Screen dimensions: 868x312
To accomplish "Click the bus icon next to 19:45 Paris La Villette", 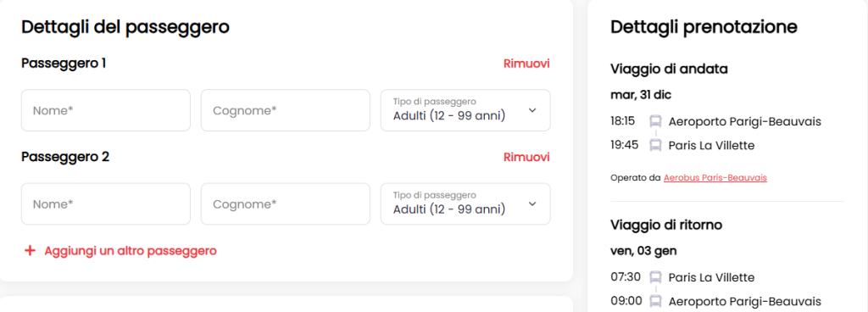I will (655, 146).
